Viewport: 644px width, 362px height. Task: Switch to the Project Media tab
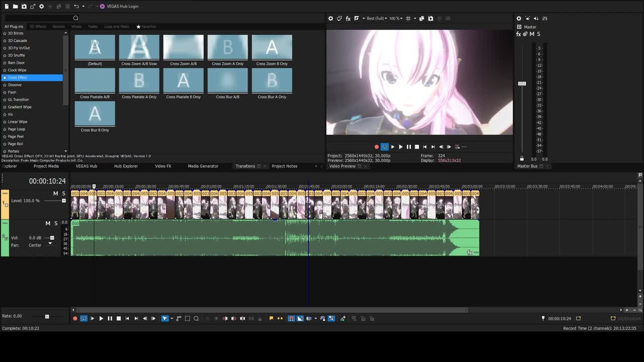(x=46, y=166)
